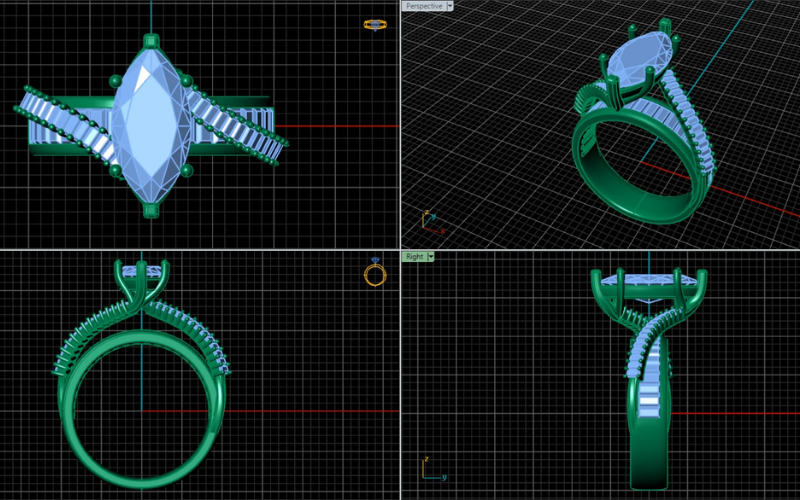Click the red X axis line in top-left viewport
The height and width of the screenshot is (500, 800).
click(340, 127)
